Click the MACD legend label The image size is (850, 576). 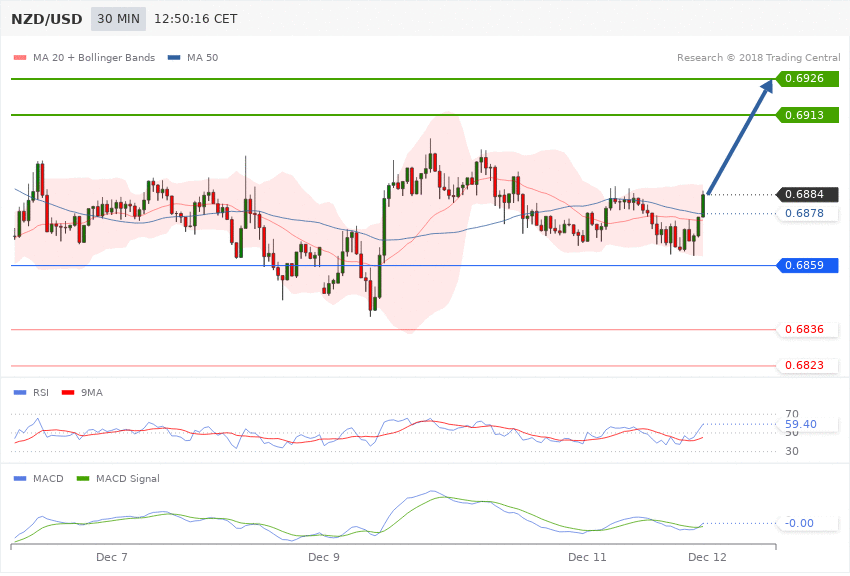48,478
